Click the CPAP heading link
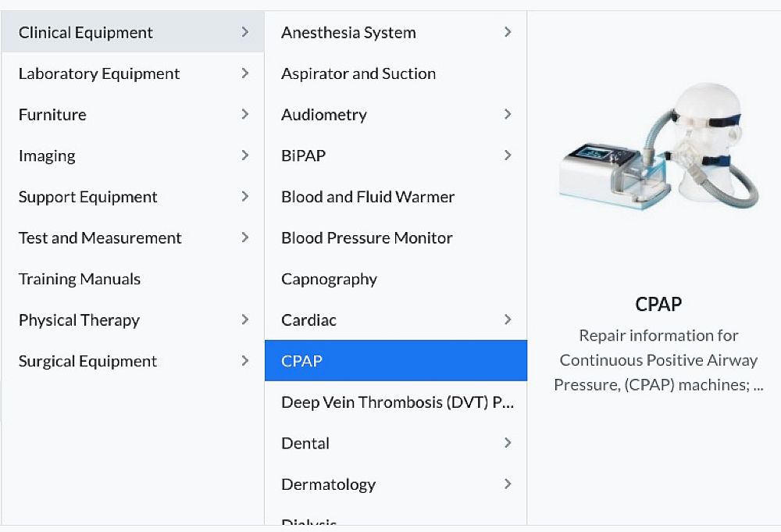Viewport: 781px width, 532px height. pyautogui.click(x=658, y=304)
